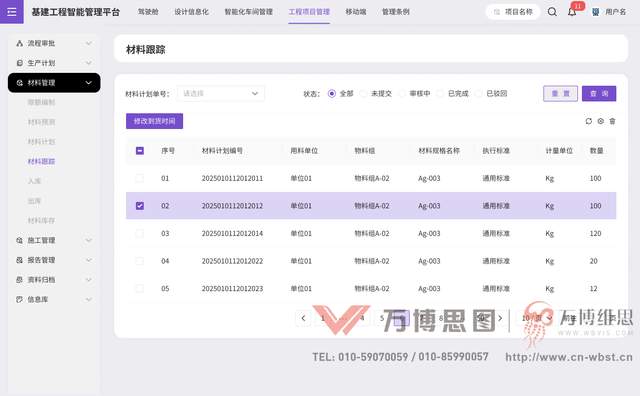640x396 pixels.
Task: Click the 项目名称 field in the header
Action: [513, 12]
